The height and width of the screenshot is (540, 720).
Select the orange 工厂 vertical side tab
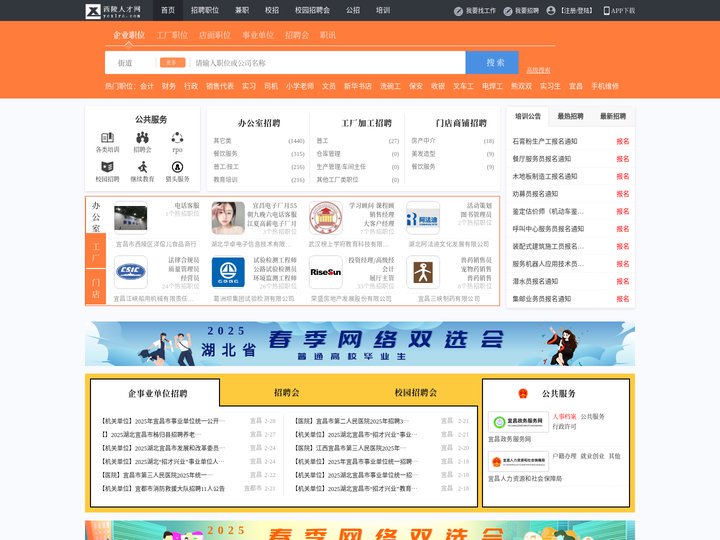tap(96, 251)
